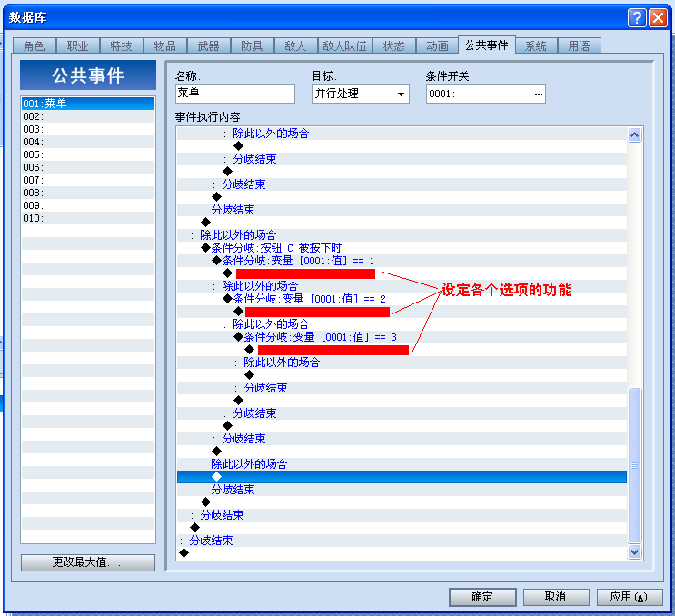Switch to the 角色 tab
675x616 pixels.
[35, 45]
